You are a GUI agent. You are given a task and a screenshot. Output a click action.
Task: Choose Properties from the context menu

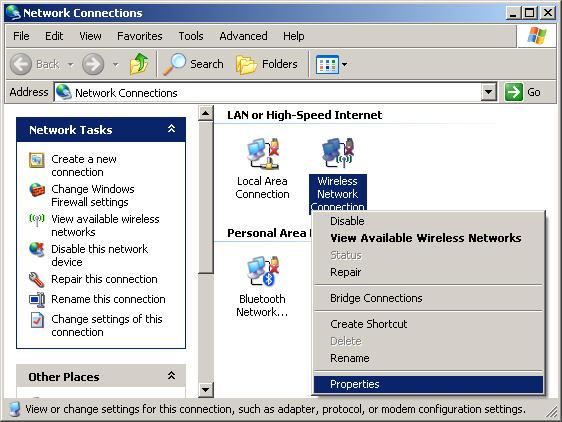click(428, 384)
